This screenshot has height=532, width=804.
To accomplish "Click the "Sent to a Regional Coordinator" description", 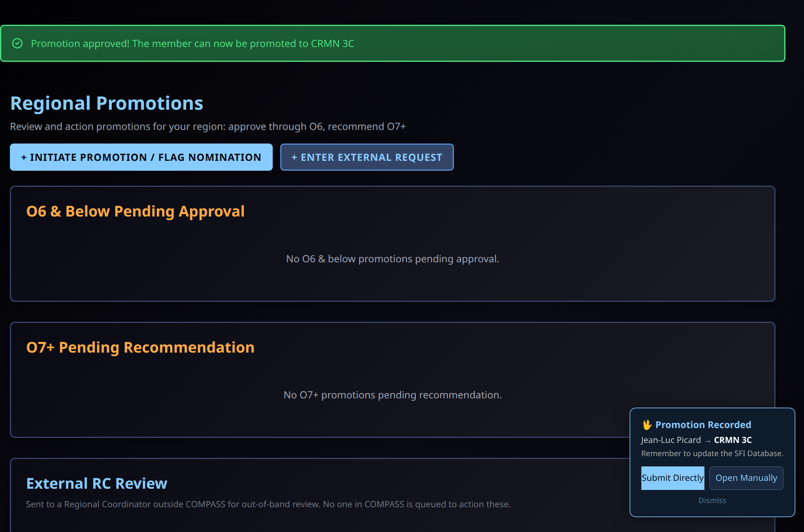I will click(268, 504).
